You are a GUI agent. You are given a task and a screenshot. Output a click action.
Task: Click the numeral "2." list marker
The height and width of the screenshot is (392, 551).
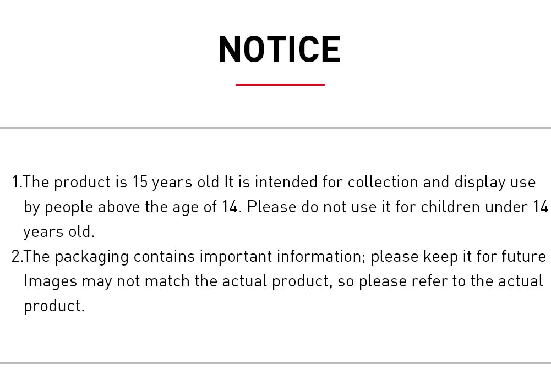[x=17, y=256]
